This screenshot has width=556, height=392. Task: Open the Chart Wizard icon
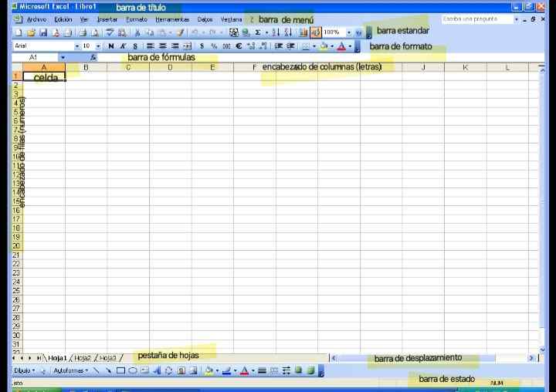point(303,32)
